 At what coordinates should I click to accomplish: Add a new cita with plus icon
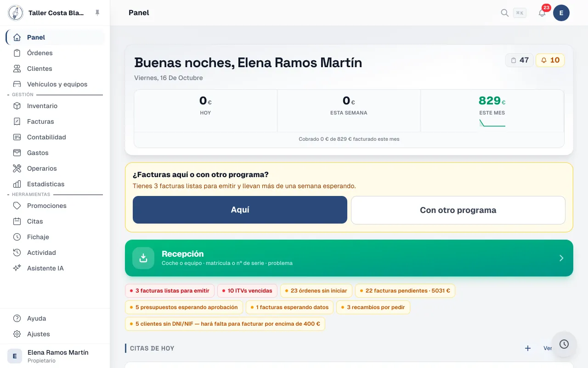click(528, 348)
